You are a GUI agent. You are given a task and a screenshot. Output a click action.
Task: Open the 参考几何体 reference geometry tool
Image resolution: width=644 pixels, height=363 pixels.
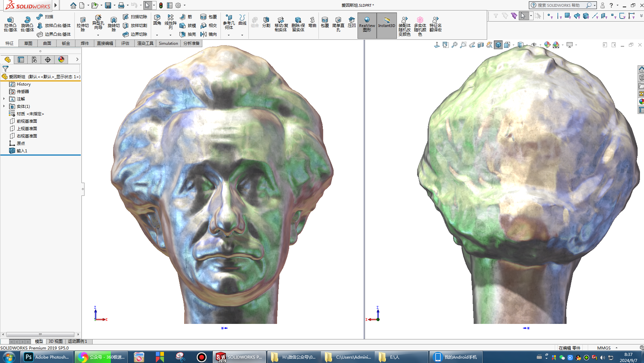click(229, 22)
